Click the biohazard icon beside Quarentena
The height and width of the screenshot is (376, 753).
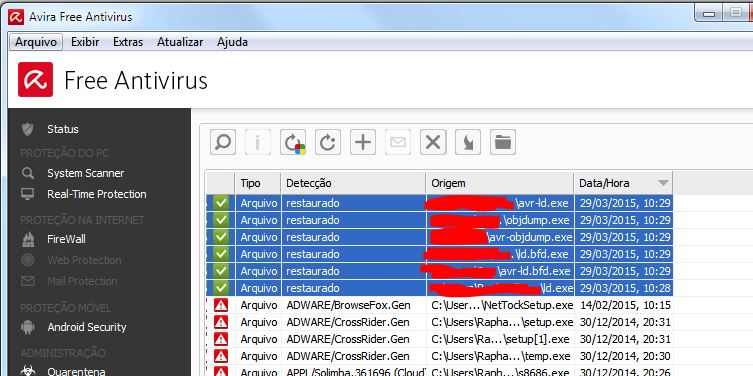click(28, 371)
